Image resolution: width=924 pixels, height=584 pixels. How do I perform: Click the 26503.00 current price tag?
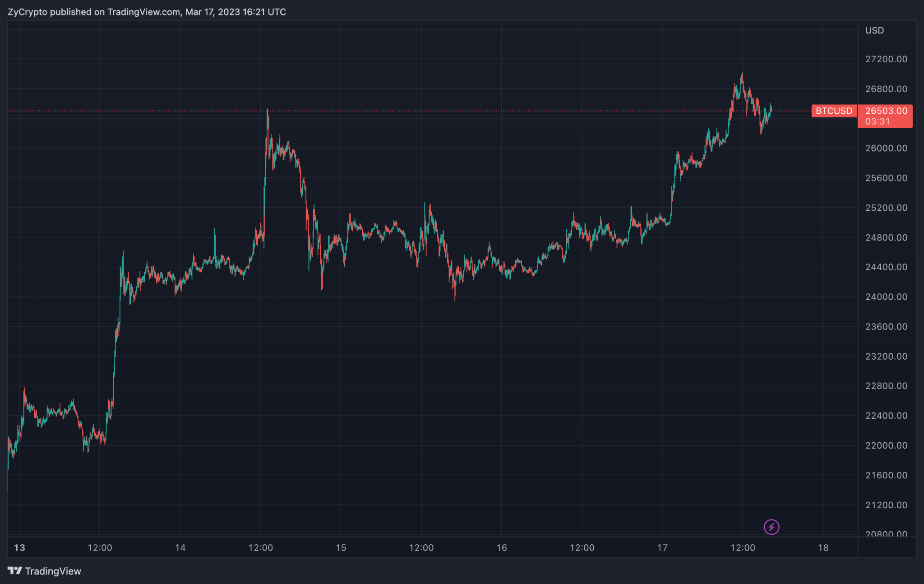[x=886, y=111]
